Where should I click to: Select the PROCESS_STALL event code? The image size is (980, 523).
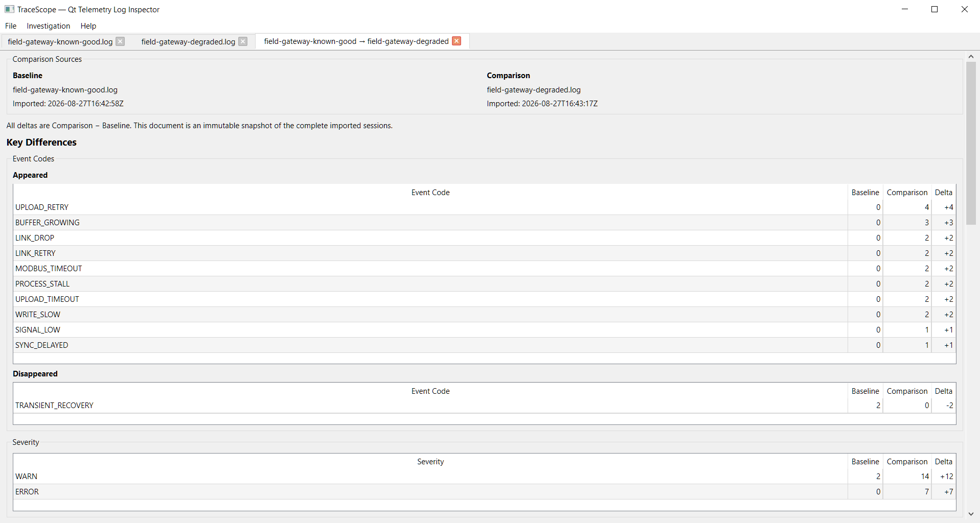(42, 284)
